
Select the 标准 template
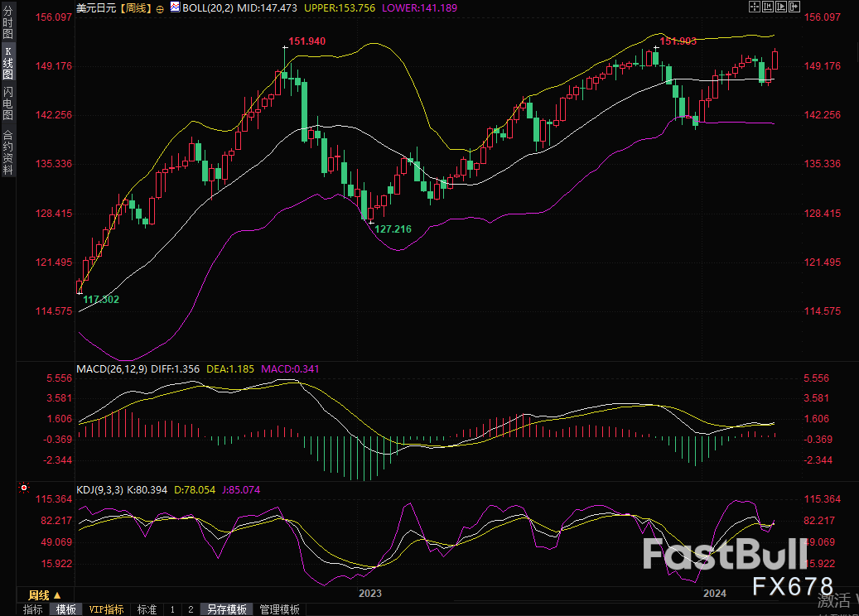pos(147,609)
